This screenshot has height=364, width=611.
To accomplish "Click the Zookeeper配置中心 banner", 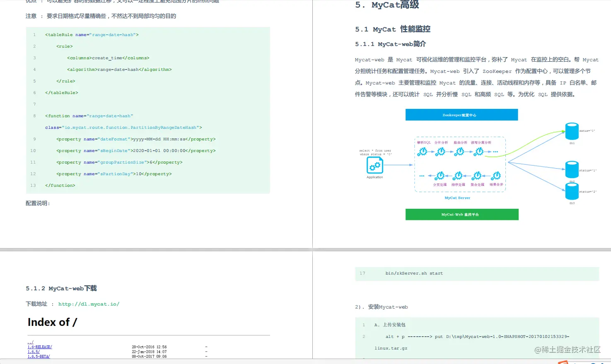I will click(461, 114).
